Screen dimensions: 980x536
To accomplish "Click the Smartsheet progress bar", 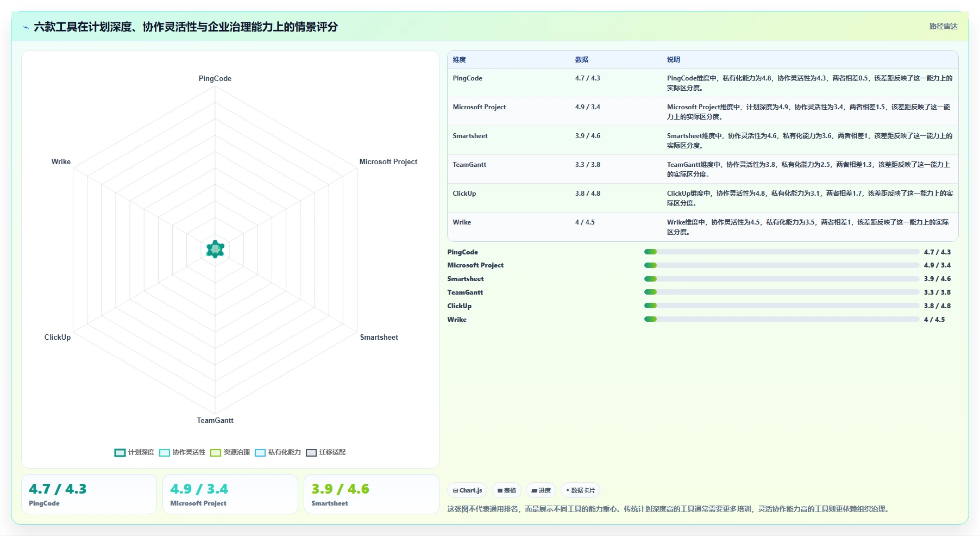I will pyautogui.click(x=782, y=279).
